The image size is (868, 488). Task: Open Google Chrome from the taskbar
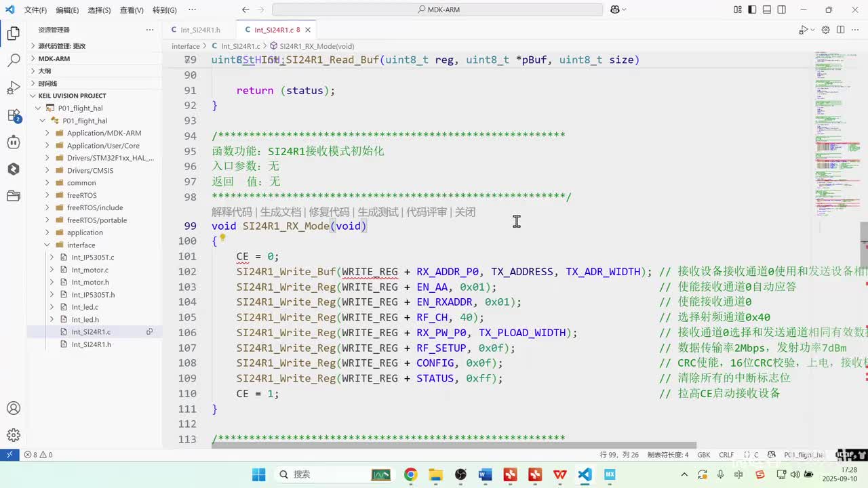(410, 474)
